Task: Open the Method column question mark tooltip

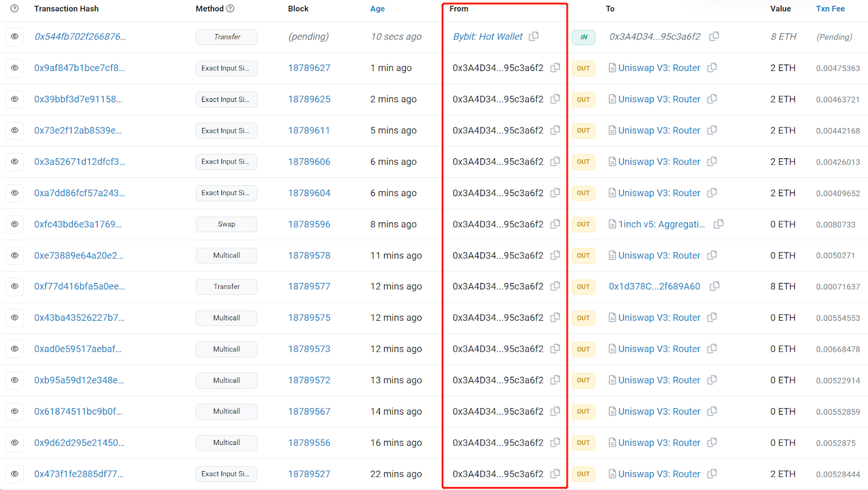Action: click(229, 9)
